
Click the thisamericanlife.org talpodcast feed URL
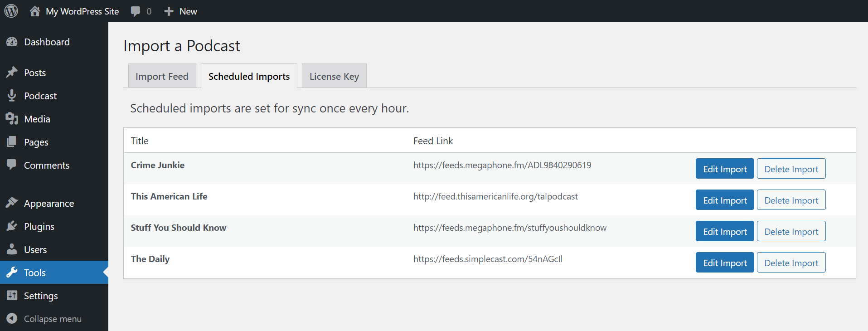(495, 196)
